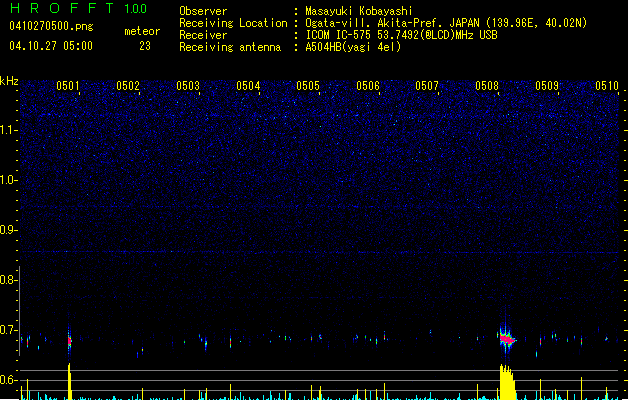The height and width of the screenshot is (400, 629).
Task: Click the strong meteor echo near 0508
Action: click(x=507, y=339)
